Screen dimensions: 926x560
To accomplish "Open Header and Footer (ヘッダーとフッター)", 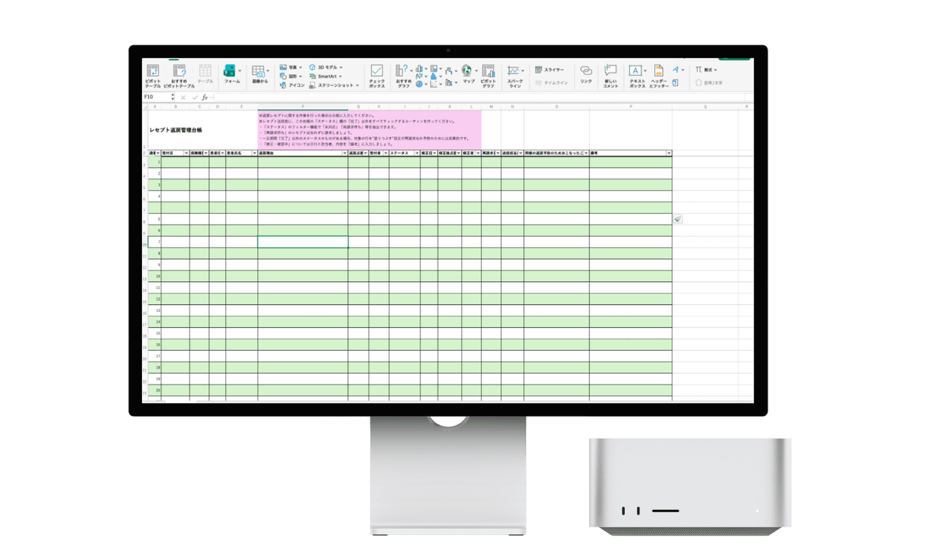I will tap(658, 75).
